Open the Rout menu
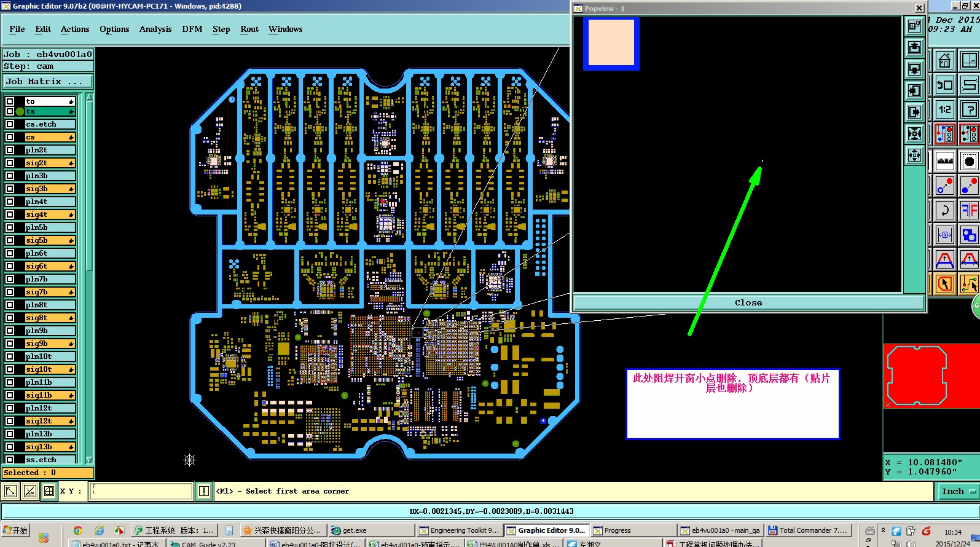This screenshot has height=547, width=980. tap(249, 29)
